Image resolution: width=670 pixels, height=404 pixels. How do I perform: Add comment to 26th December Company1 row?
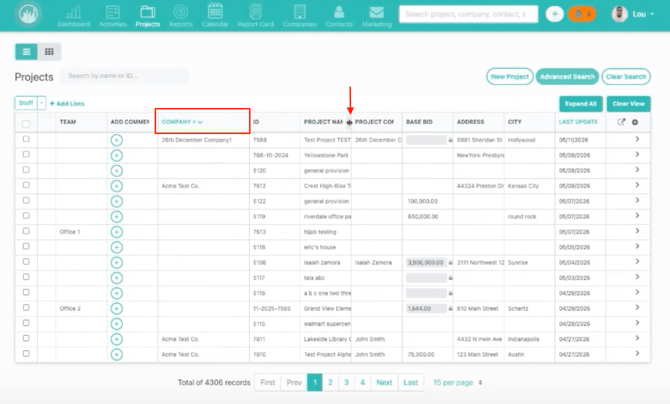click(x=117, y=140)
